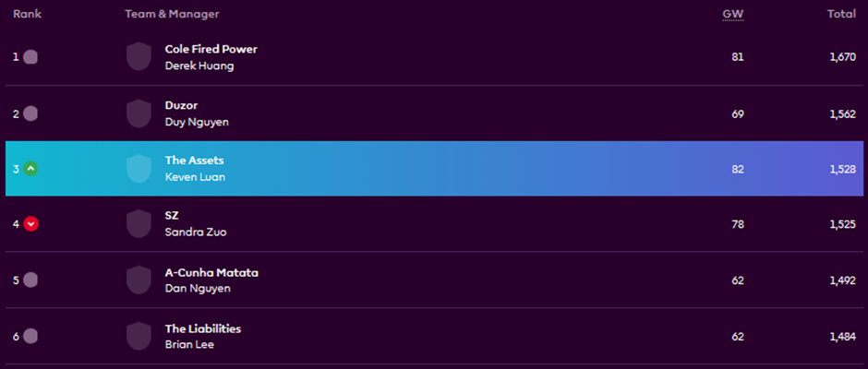The image size is (868, 369).
Task: Click rank status dot for The Liabilities
Action: (30, 336)
